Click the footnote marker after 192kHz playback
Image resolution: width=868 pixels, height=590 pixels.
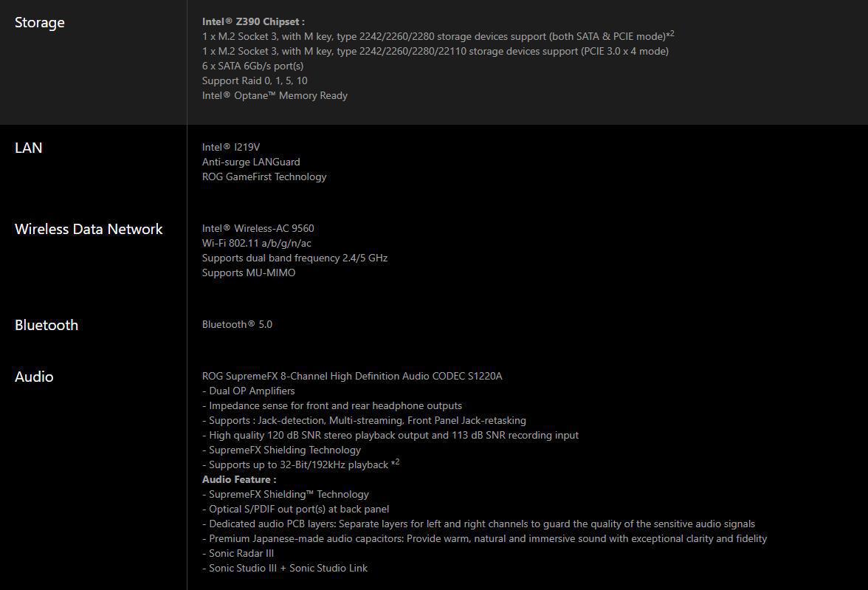[x=396, y=462]
